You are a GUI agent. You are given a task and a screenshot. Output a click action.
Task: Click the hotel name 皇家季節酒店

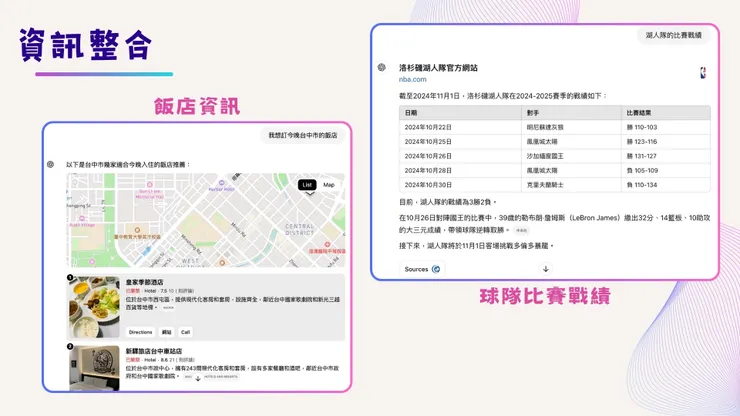[144, 282]
